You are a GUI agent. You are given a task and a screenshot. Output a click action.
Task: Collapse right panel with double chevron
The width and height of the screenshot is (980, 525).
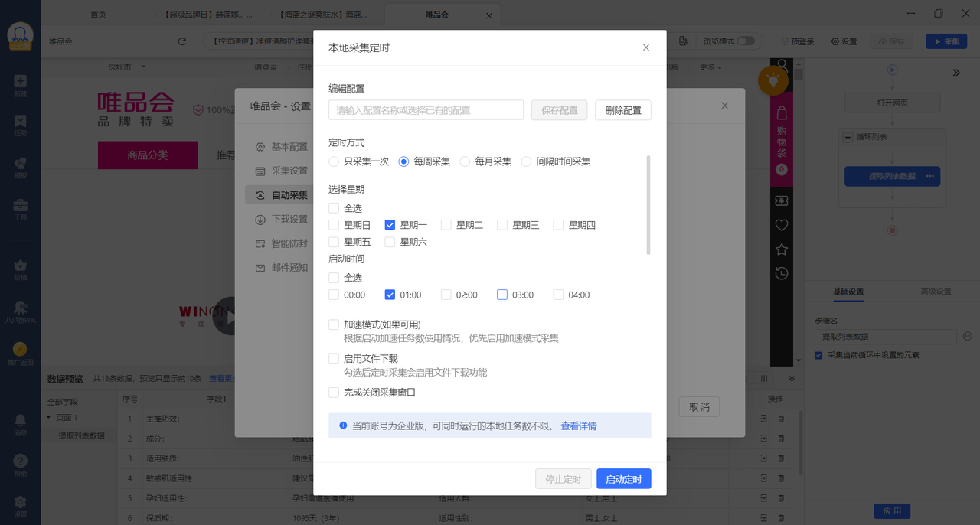(956, 73)
